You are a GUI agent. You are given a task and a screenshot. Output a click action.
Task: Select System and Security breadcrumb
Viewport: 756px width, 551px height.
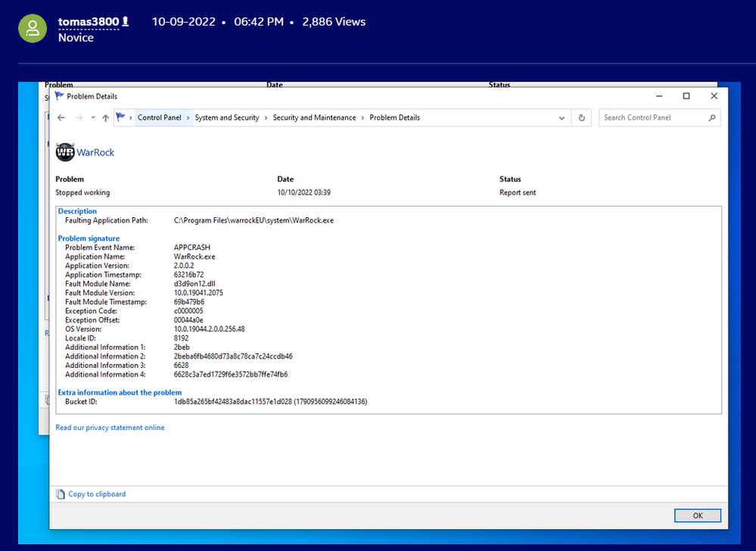pos(227,117)
